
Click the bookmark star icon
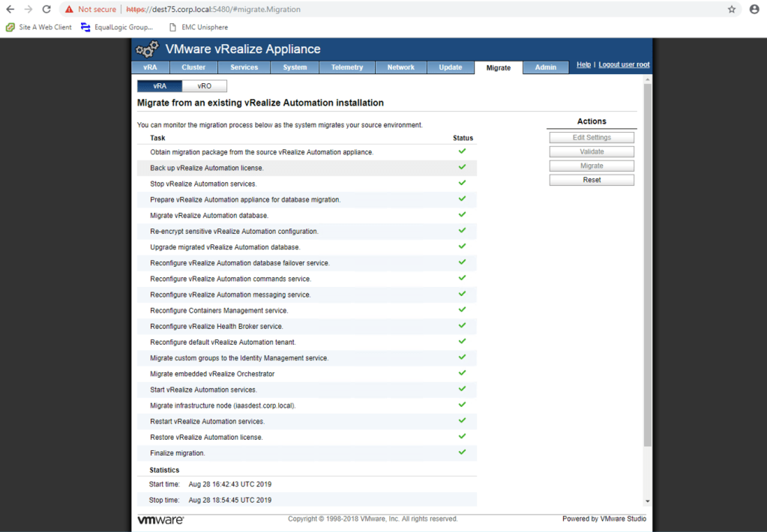coord(732,9)
